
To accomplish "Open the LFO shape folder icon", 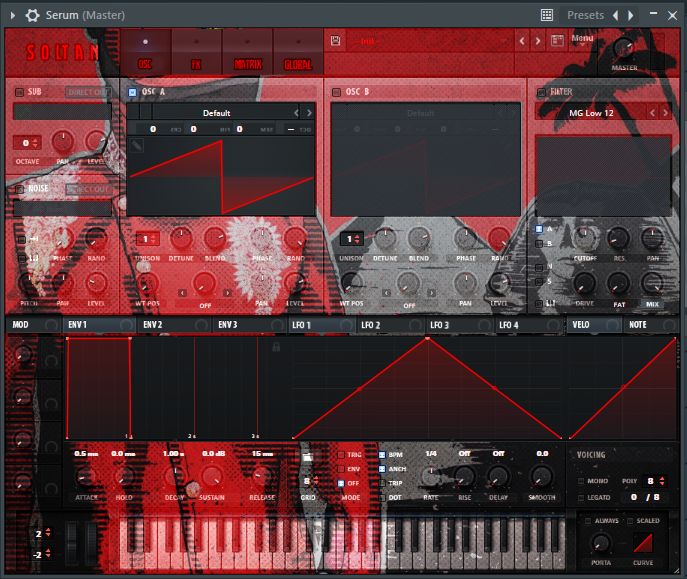I will (308, 457).
